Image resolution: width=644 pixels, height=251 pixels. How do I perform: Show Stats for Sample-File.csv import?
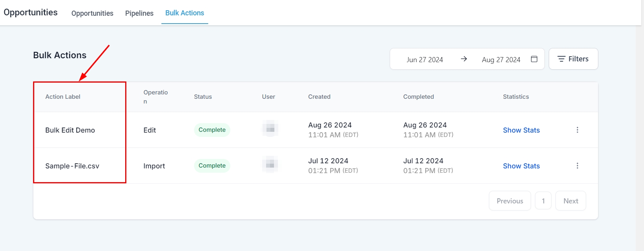point(521,166)
